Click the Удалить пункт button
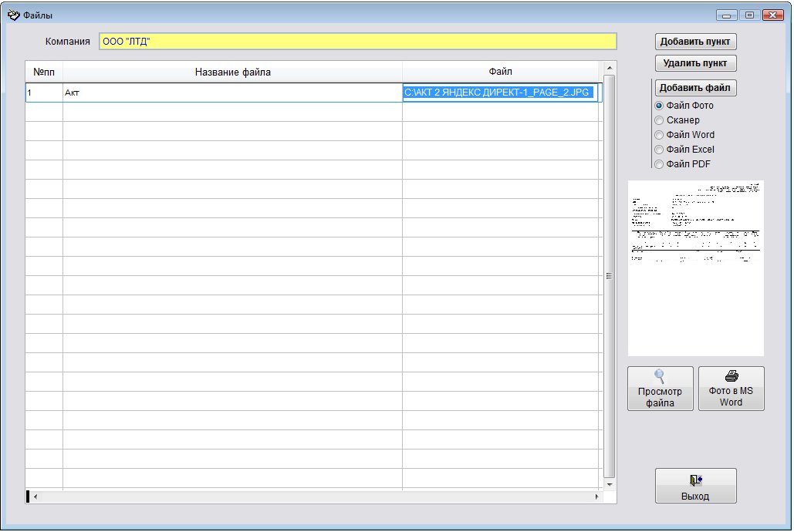 695,63
